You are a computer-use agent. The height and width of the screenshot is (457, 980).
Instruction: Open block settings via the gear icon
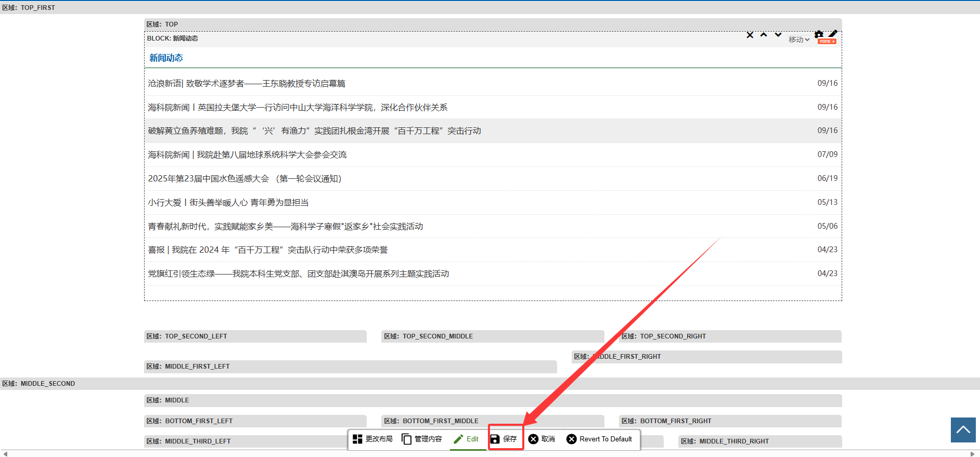tap(819, 34)
